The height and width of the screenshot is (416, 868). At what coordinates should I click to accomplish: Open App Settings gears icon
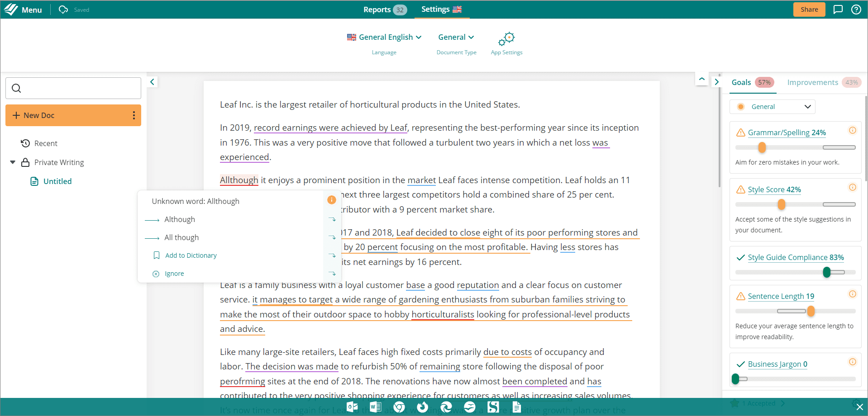tap(506, 39)
